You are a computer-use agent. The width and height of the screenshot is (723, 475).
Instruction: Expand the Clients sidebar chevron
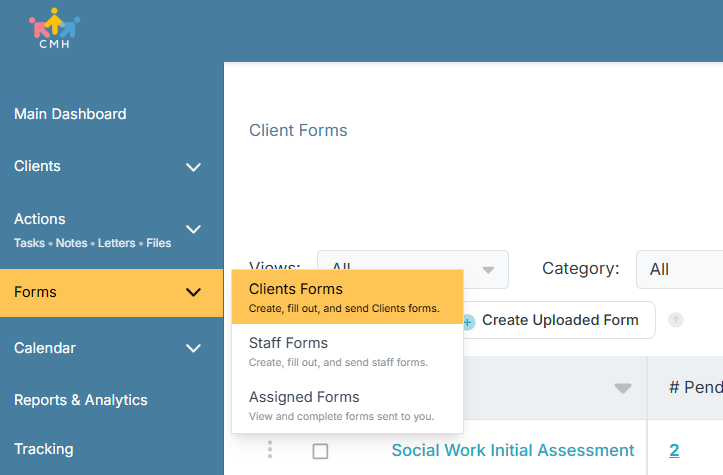click(x=193, y=167)
